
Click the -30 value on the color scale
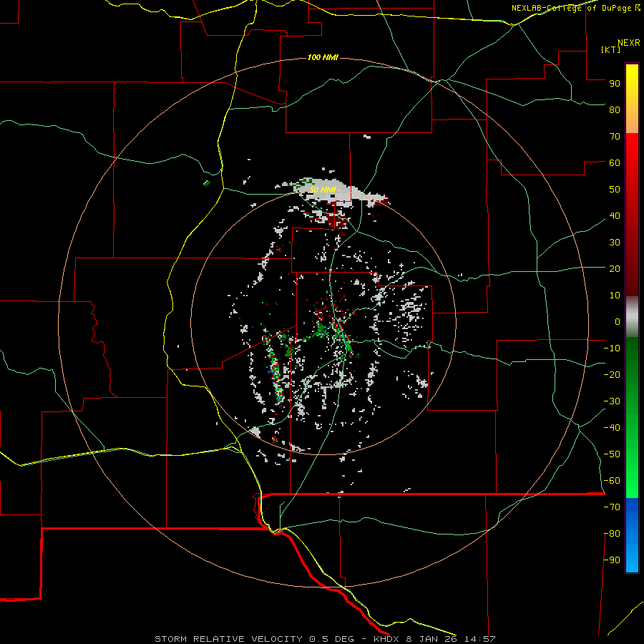click(612, 401)
